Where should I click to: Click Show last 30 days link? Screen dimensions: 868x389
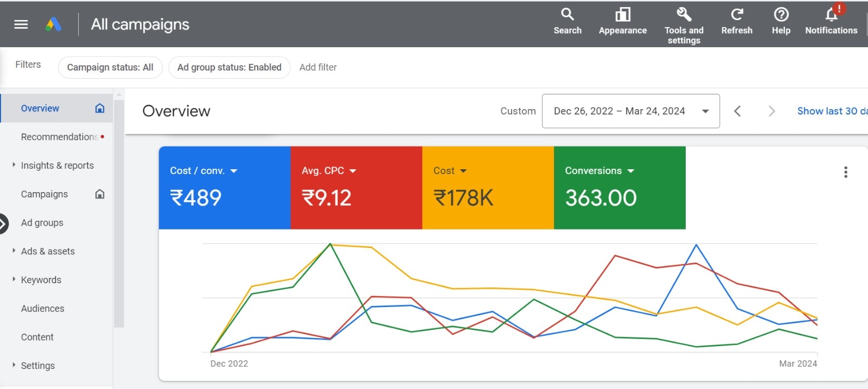coord(831,111)
